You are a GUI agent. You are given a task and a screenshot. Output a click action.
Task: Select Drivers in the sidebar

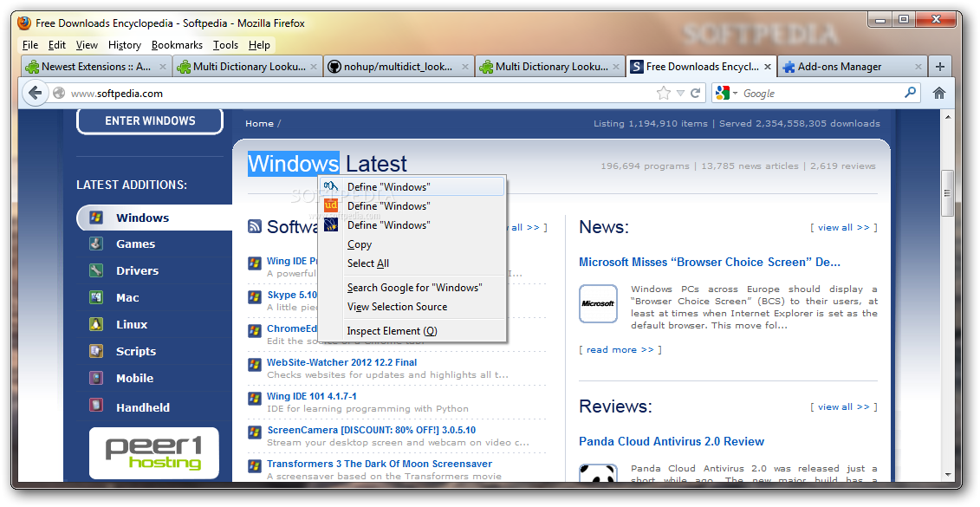(x=137, y=270)
